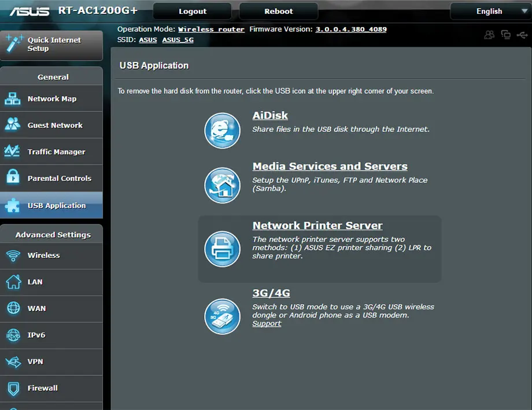Open Firewall settings label

(42, 388)
